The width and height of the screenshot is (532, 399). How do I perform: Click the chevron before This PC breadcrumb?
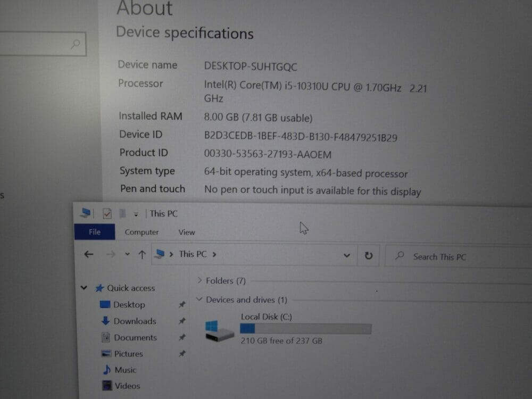pos(171,254)
